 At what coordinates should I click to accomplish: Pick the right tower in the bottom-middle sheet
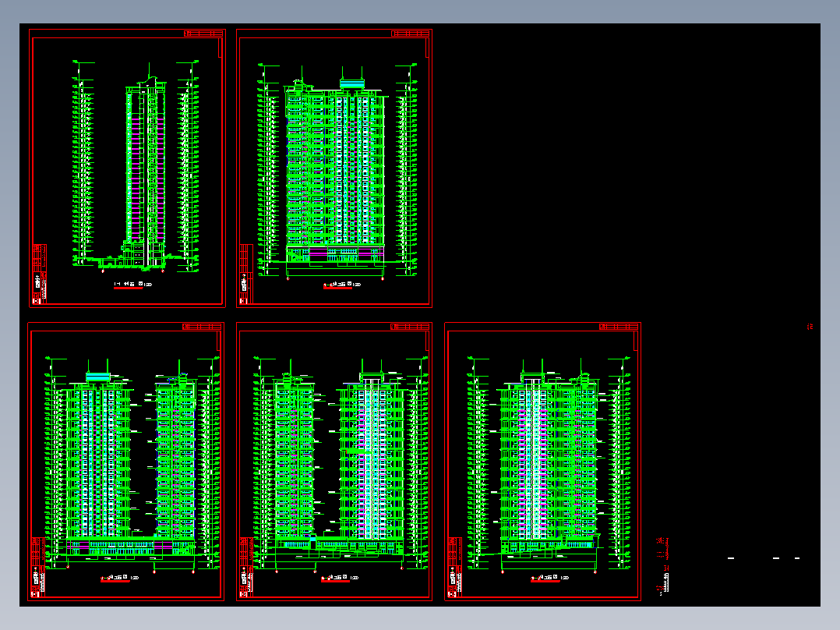coord(372,458)
